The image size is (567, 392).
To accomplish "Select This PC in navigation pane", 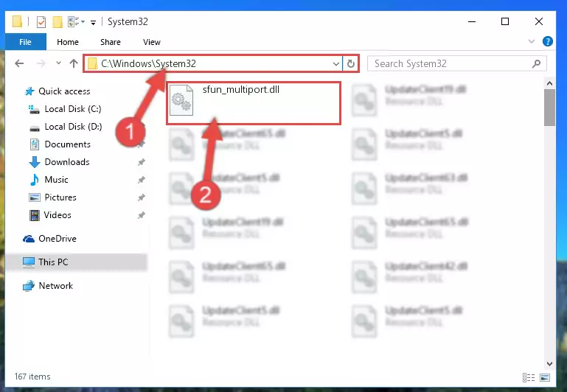I will pos(53,262).
